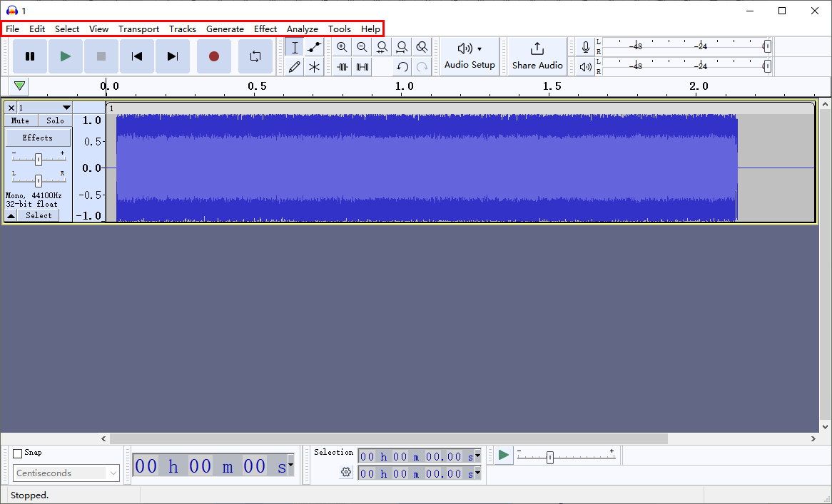The image size is (832, 504).
Task: Adjust the recording level slider handle
Action: click(x=767, y=46)
